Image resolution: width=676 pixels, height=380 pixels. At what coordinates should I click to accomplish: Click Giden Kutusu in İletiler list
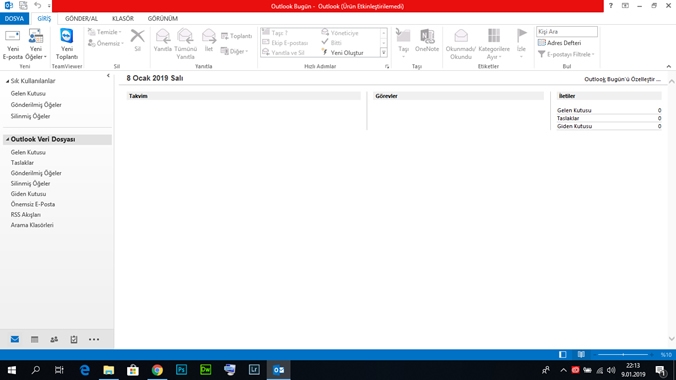(x=574, y=126)
